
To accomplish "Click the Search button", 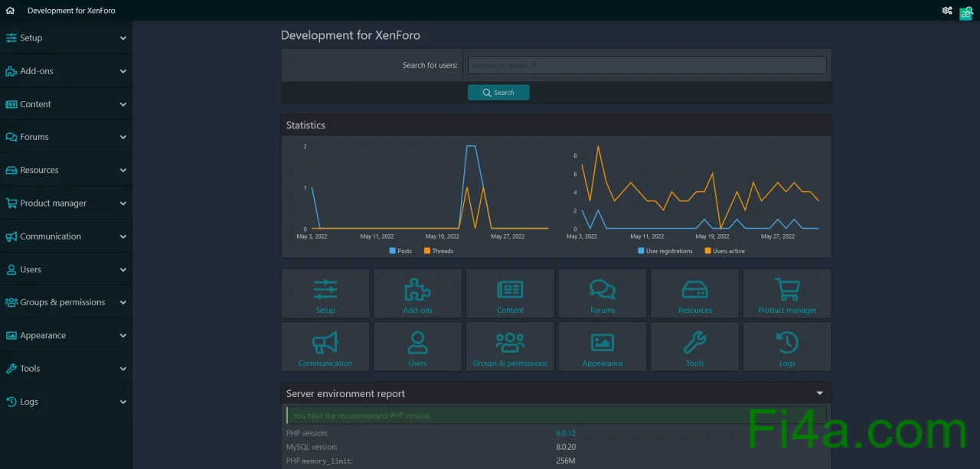I will (498, 93).
